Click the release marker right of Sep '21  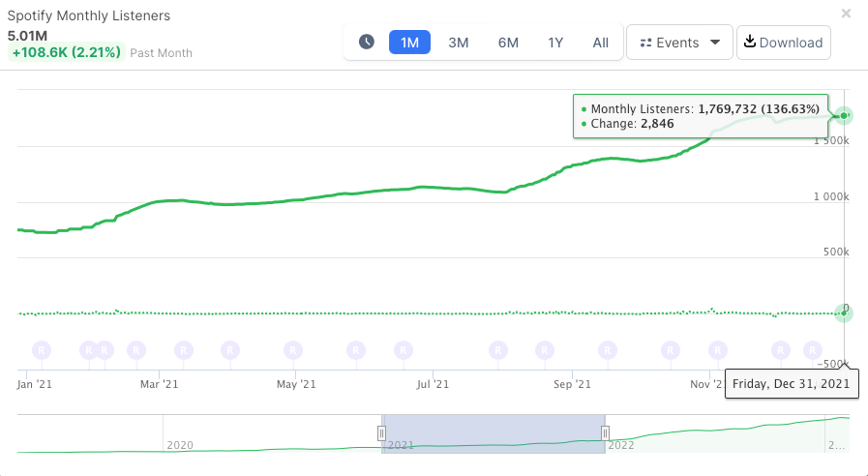tap(608, 349)
